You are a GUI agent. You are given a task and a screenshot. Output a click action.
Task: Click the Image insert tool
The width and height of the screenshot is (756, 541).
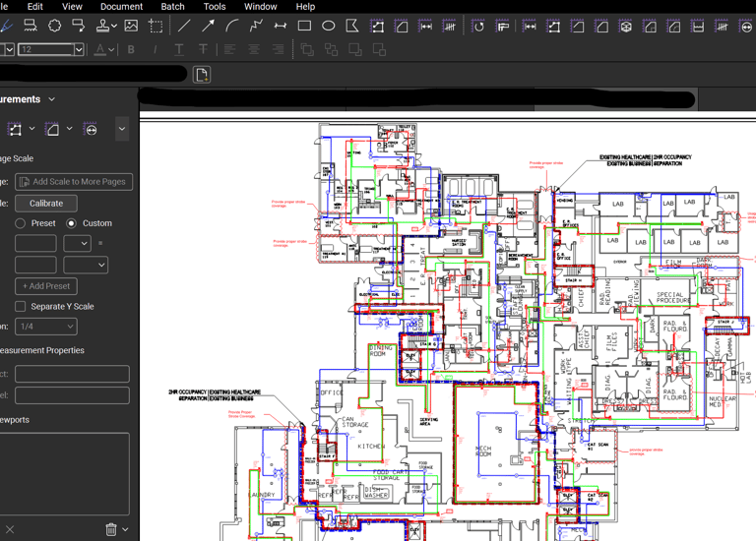pos(131,26)
